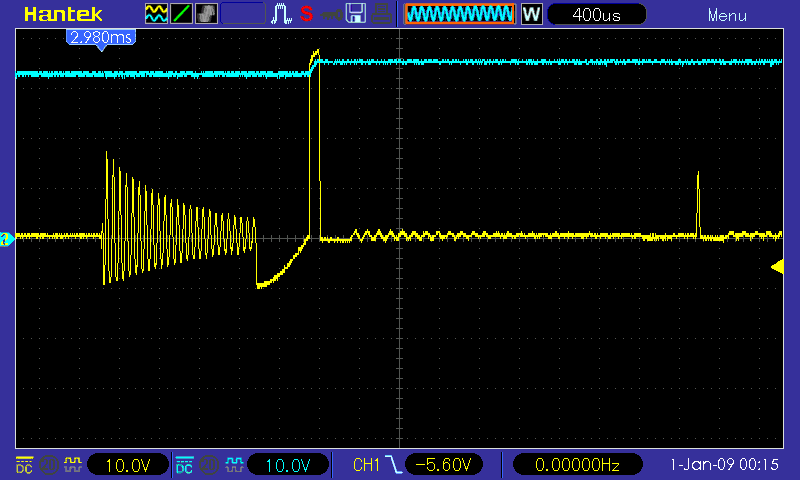Click the waveform display mode icon
800x480 pixels.
157,14
